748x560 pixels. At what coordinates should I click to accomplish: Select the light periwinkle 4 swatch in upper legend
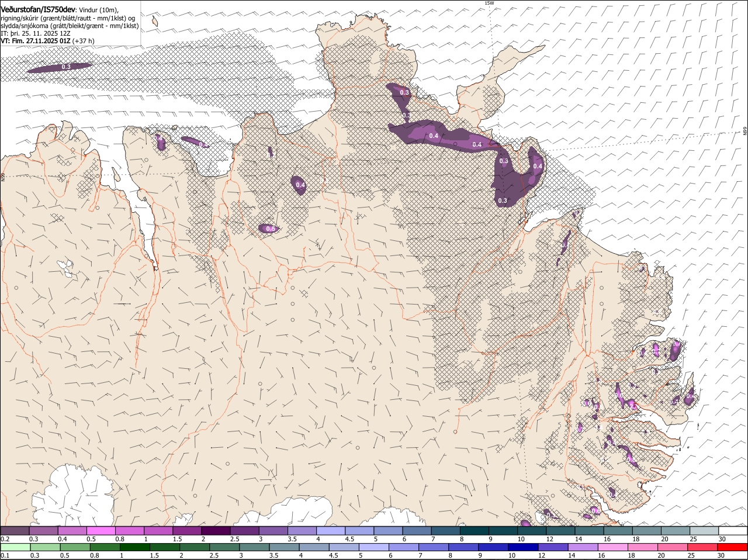coord(331,530)
